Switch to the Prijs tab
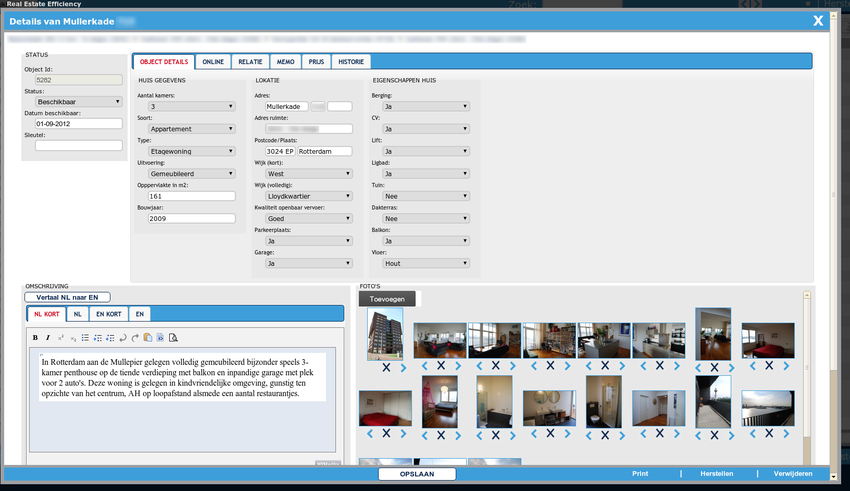The image size is (850, 491). point(317,62)
